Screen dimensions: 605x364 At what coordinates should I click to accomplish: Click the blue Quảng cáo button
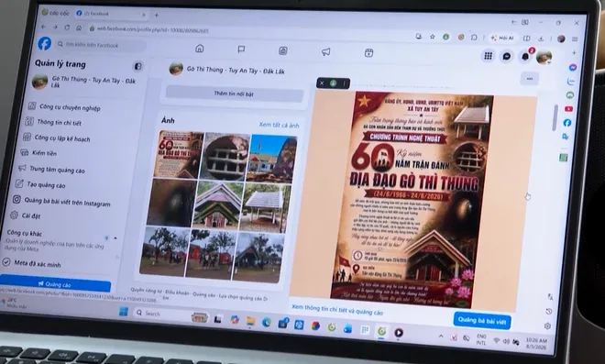point(55,284)
